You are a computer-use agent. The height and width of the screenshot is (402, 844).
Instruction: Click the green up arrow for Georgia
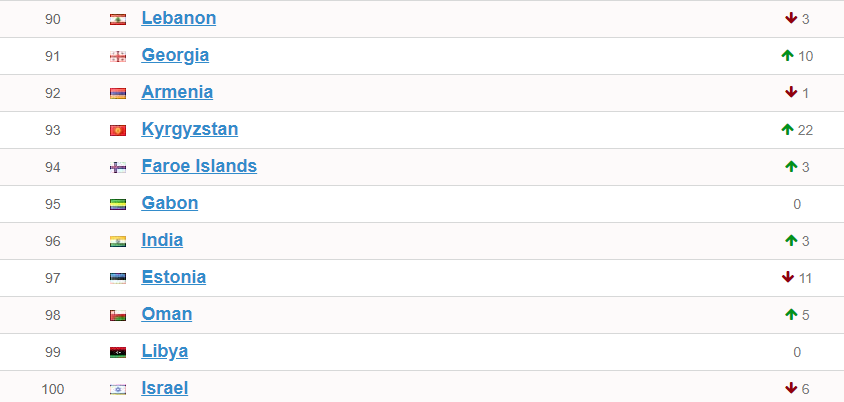[788, 56]
